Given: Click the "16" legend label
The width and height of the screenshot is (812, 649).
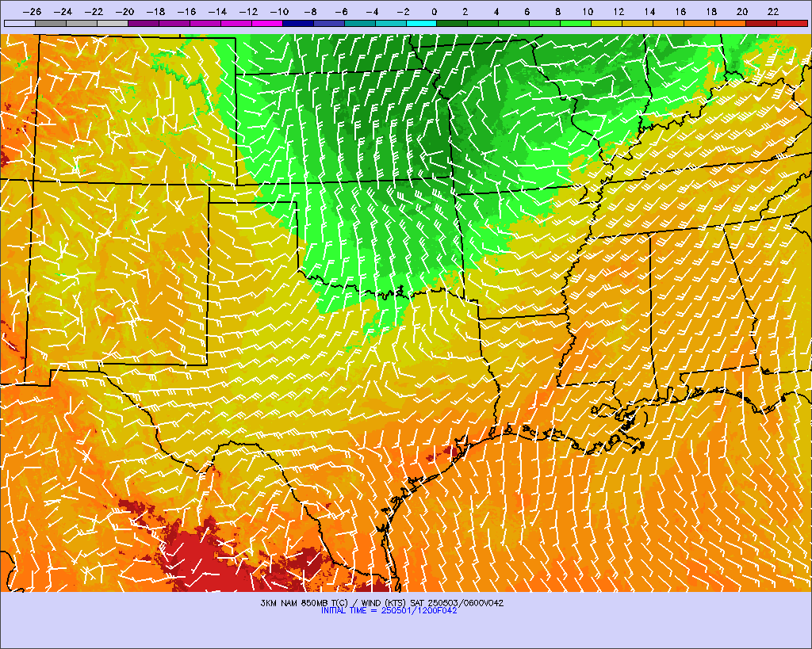Looking at the screenshot, I should click(x=680, y=11).
